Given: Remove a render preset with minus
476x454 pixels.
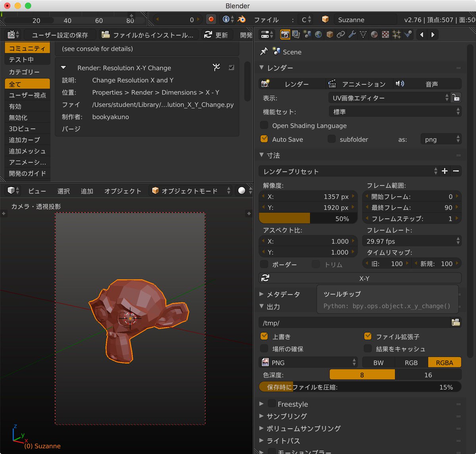Looking at the screenshot, I should [x=456, y=171].
